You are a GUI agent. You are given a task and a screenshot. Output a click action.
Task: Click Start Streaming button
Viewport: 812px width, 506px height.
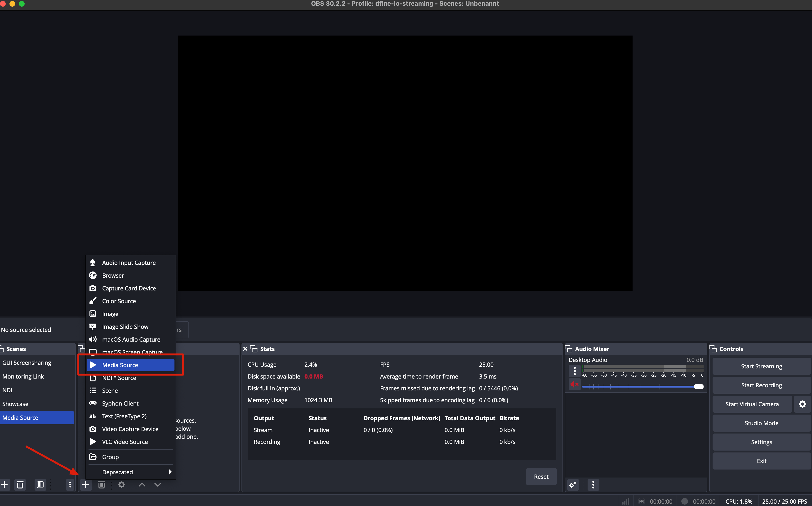pyautogui.click(x=761, y=366)
